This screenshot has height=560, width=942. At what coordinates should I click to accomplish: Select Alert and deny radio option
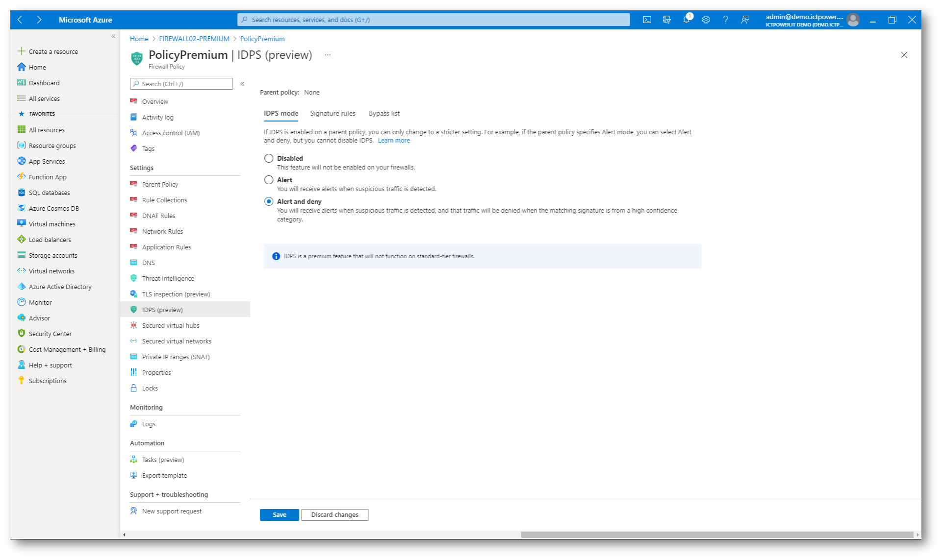(269, 201)
